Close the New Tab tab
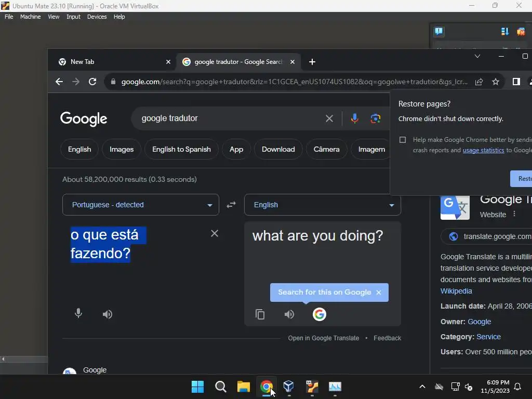532x399 pixels. click(168, 62)
